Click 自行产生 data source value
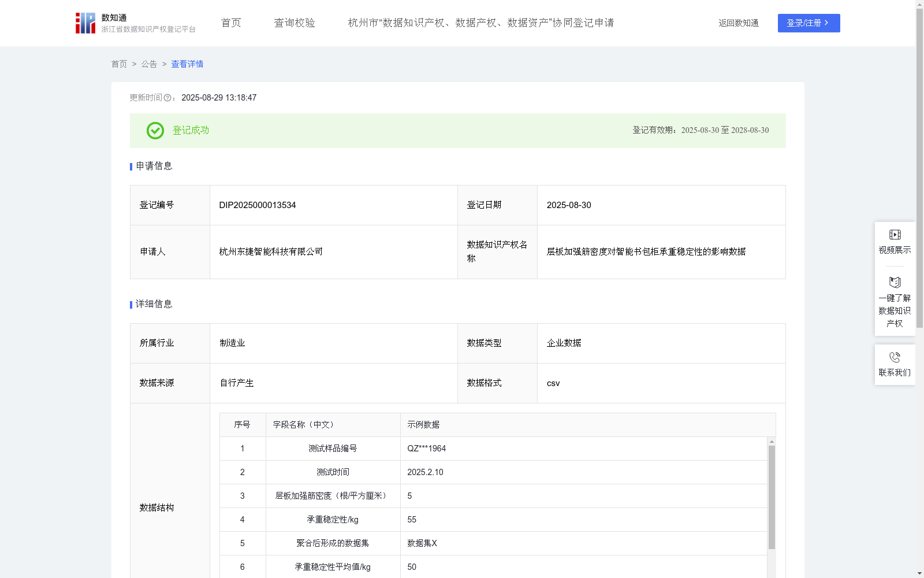Image resolution: width=924 pixels, height=578 pixels. point(237,383)
